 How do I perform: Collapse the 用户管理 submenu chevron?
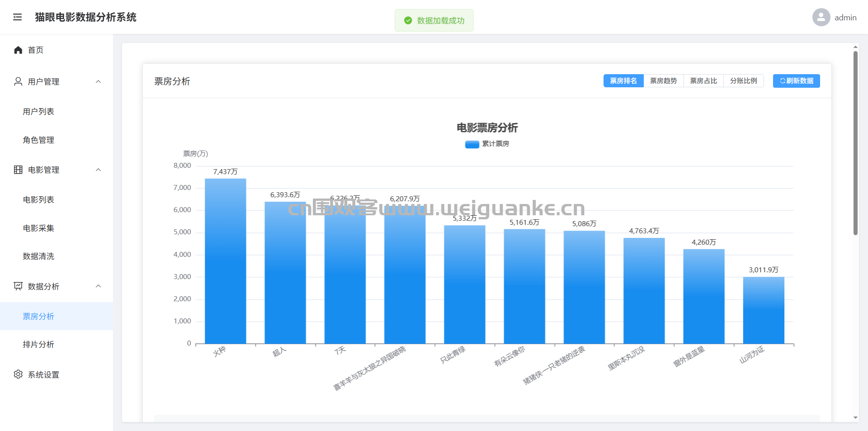(x=99, y=81)
